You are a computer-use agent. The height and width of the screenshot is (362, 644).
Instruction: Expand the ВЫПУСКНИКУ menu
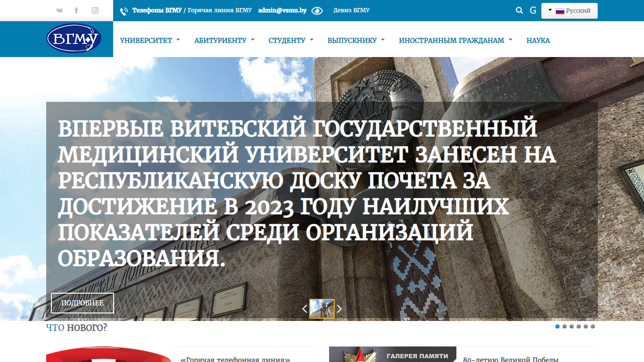pyautogui.click(x=356, y=41)
